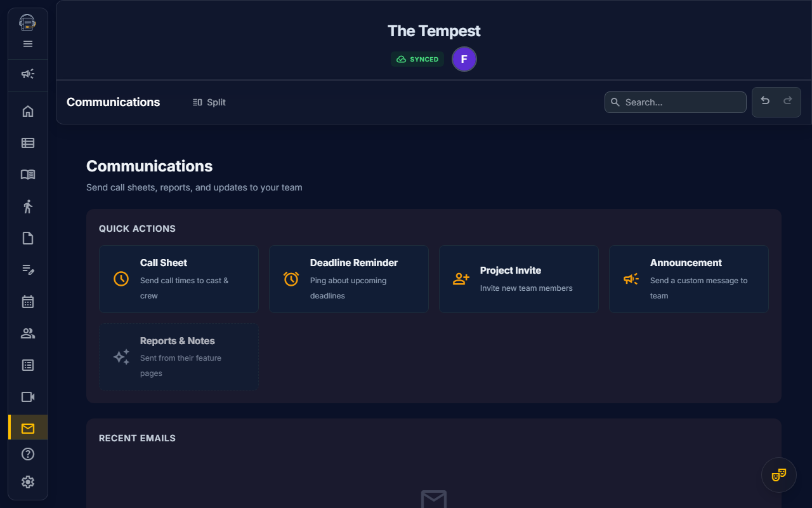Viewport: 812px width, 508px height.
Task: Open the notes editing icon in sidebar
Action: point(27,269)
